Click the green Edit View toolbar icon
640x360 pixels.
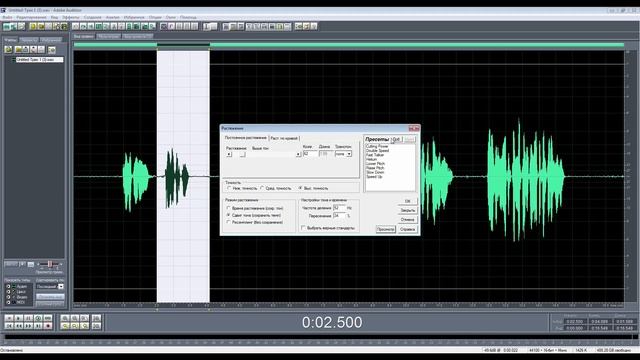pos(7,27)
